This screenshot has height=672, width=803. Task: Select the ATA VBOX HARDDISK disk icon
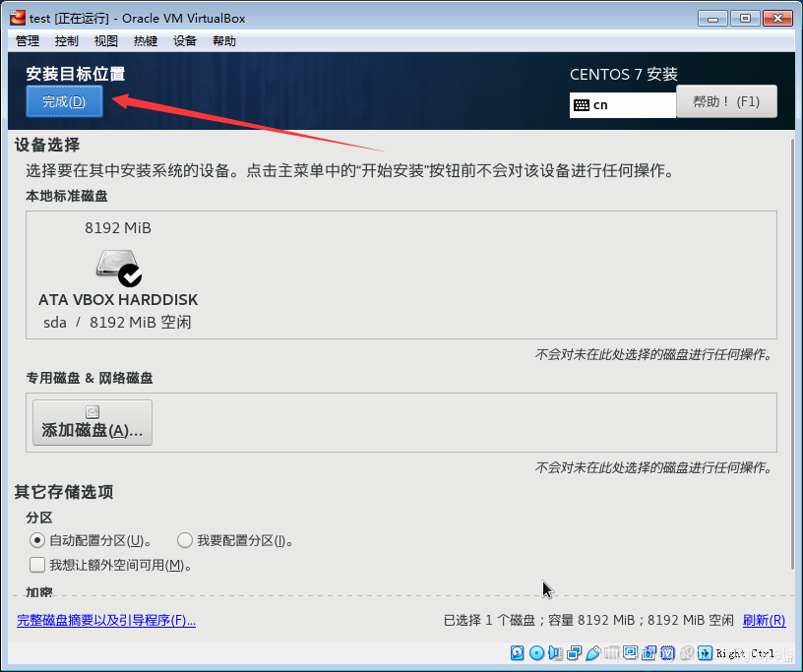[x=119, y=267]
